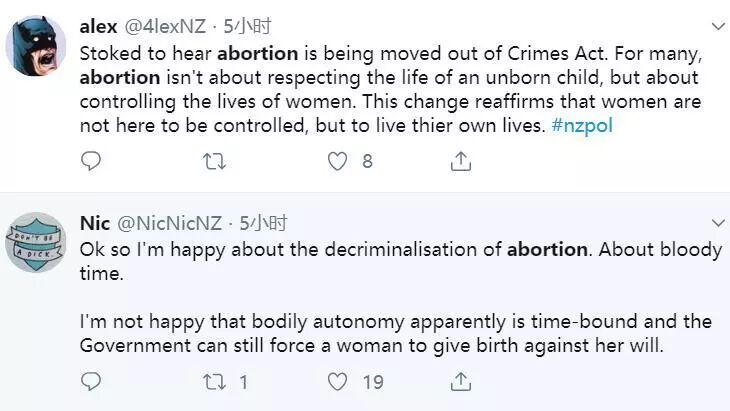Share alex's tweet
730x411 pixels.
(461, 161)
